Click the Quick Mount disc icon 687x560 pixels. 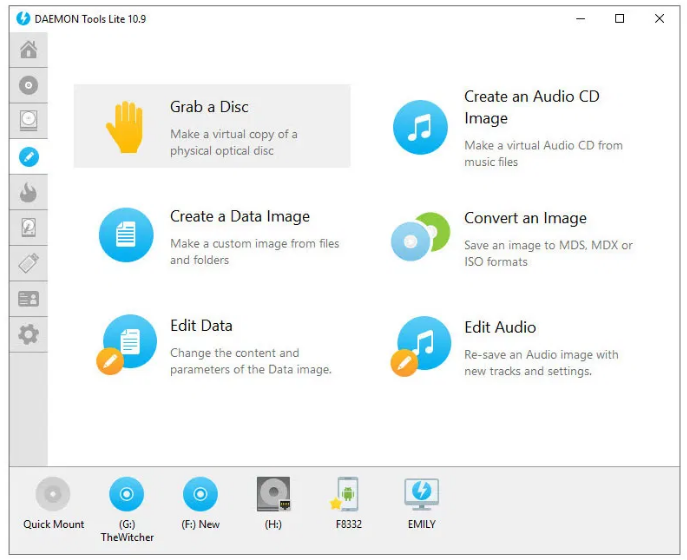tap(54, 495)
